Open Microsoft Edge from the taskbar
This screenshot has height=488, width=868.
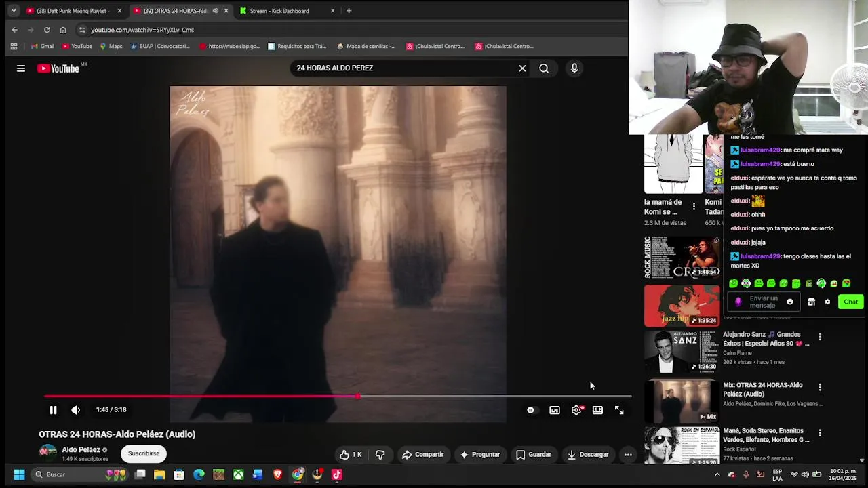[199, 474]
